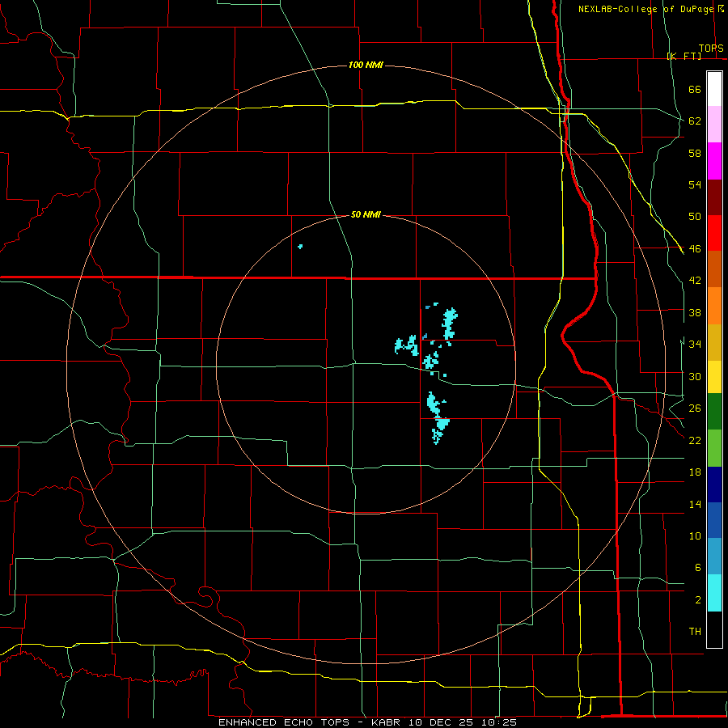Click the light pink 62 legend swatch
This screenshot has height=728, width=728.
pyautogui.click(x=714, y=124)
